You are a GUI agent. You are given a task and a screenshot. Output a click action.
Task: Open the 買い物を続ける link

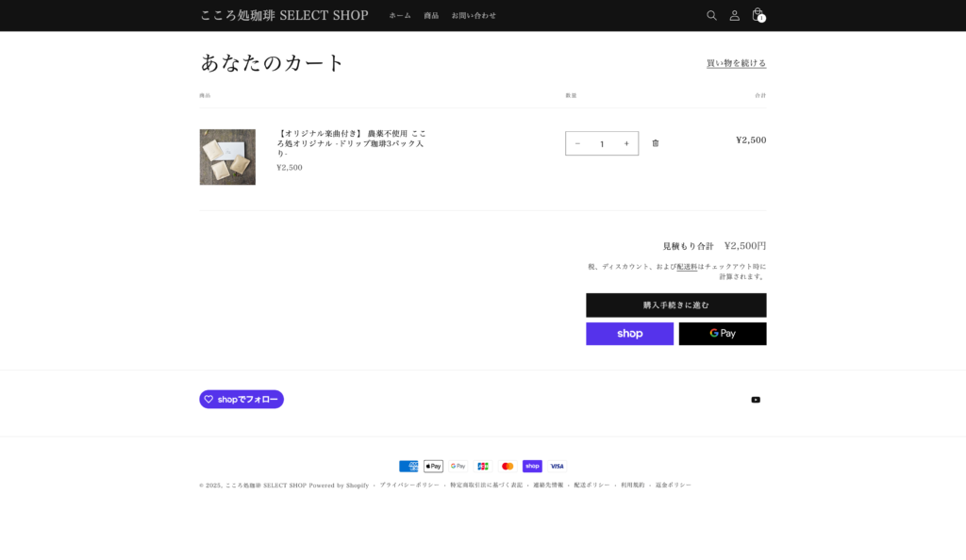[x=734, y=62]
